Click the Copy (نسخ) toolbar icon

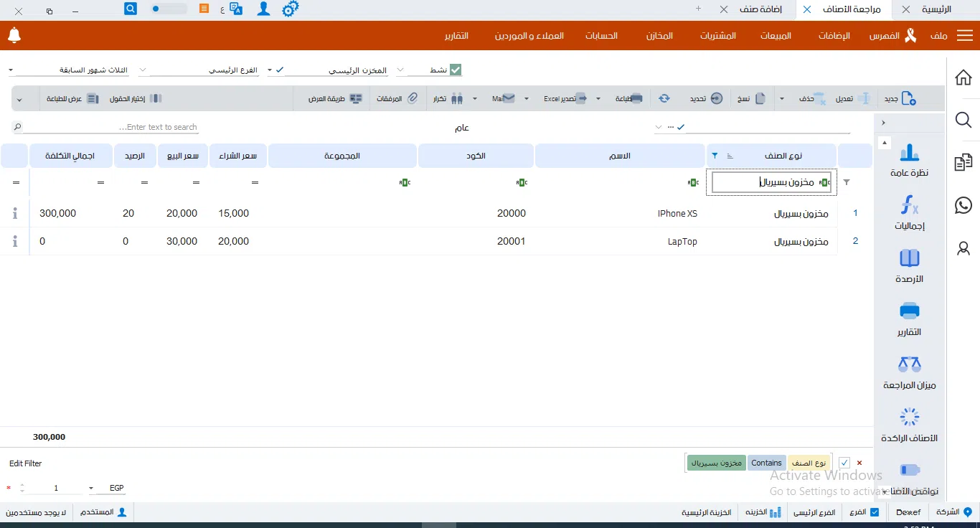coord(760,98)
